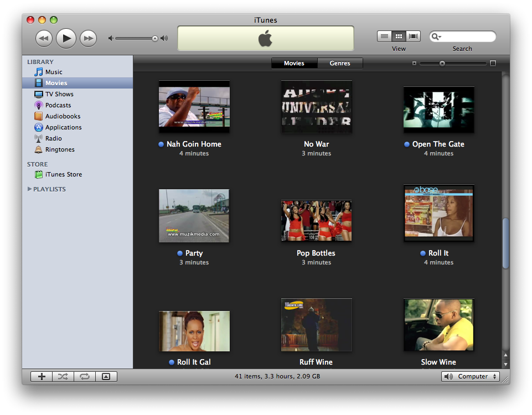Select the Genres tab
Viewport: 532px width, 415px height.
[340, 63]
